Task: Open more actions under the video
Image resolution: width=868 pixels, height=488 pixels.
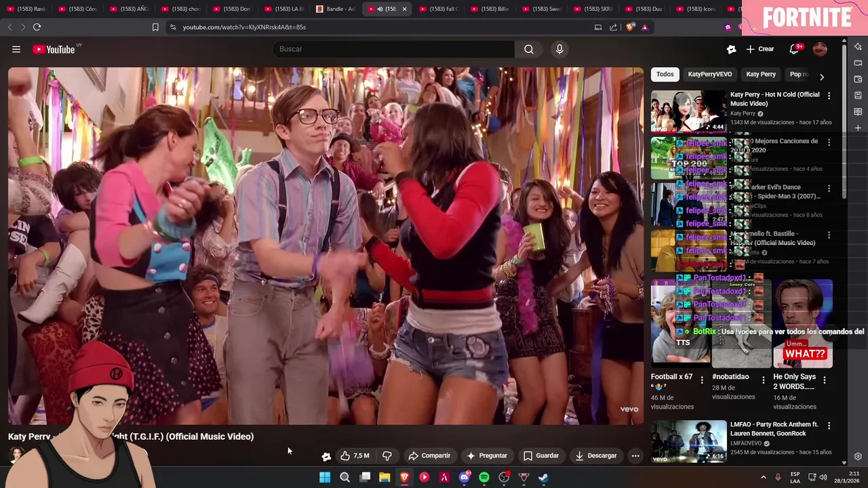Action: point(635,455)
